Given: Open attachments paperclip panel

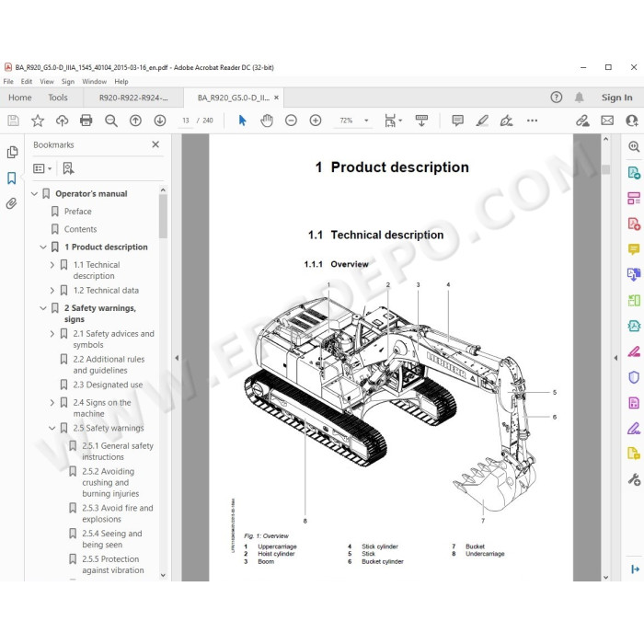Looking at the screenshot, I should 11,203.
